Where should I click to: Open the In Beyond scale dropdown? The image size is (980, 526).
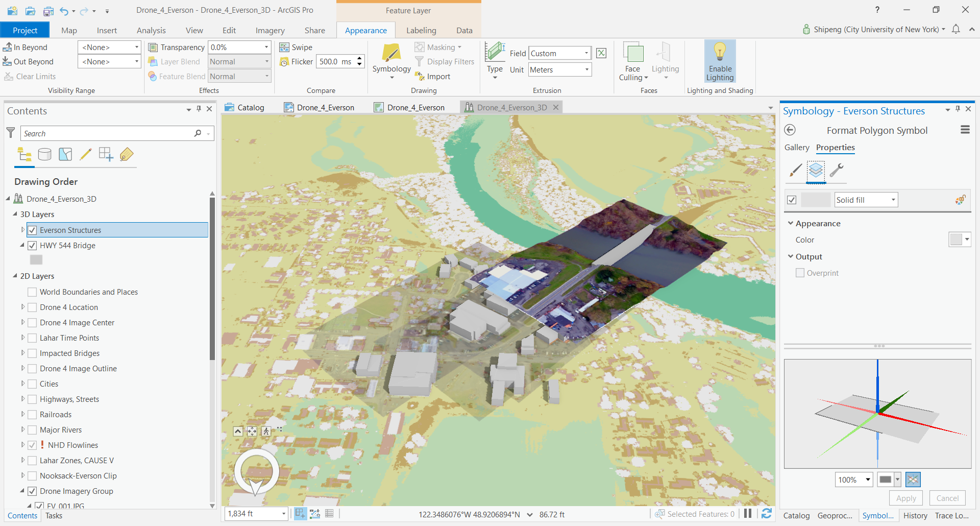(x=109, y=47)
